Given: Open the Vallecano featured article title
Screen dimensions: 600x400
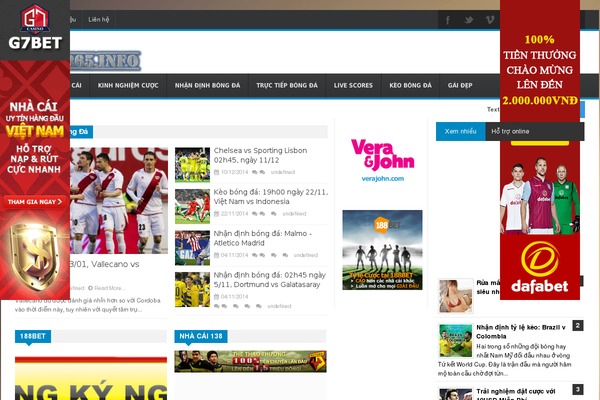Looking at the screenshot, I should [104, 264].
